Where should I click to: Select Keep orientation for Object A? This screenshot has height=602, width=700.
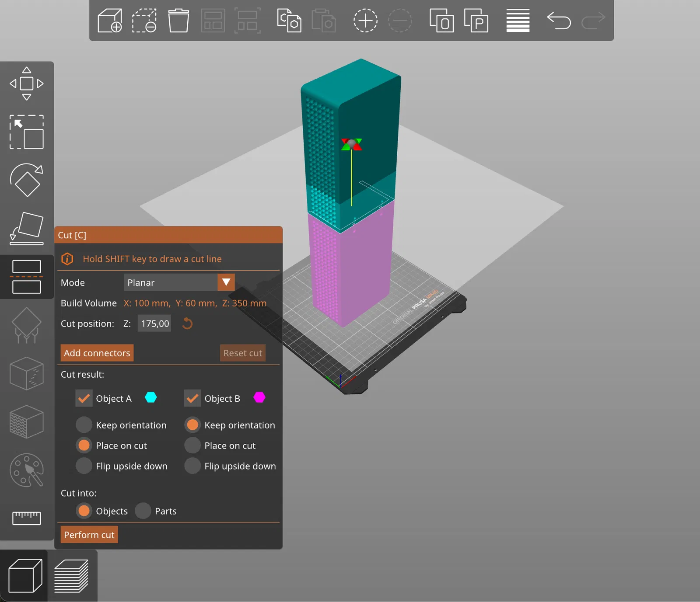(x=84, y=425)
